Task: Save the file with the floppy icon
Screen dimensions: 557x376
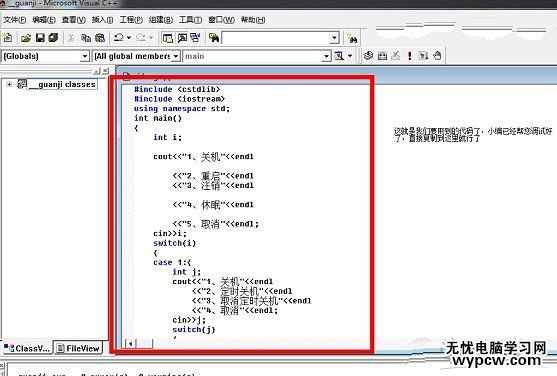Action: tap(40, 38)
